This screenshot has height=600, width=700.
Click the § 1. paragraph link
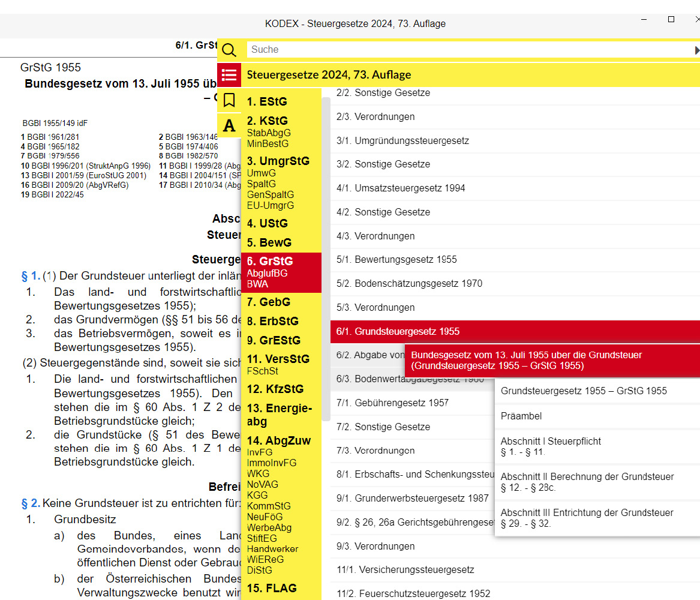click(x=31, y=277)
